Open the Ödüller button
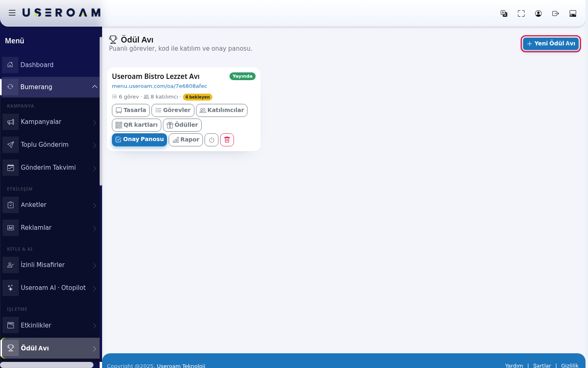 click(x=182, y=125)
